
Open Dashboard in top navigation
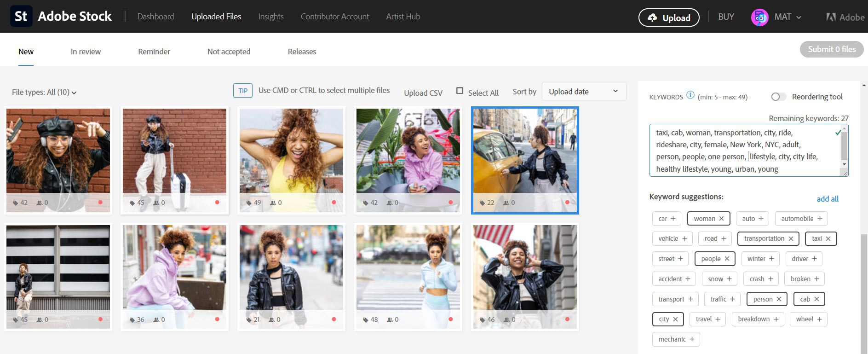pos(155,17)
